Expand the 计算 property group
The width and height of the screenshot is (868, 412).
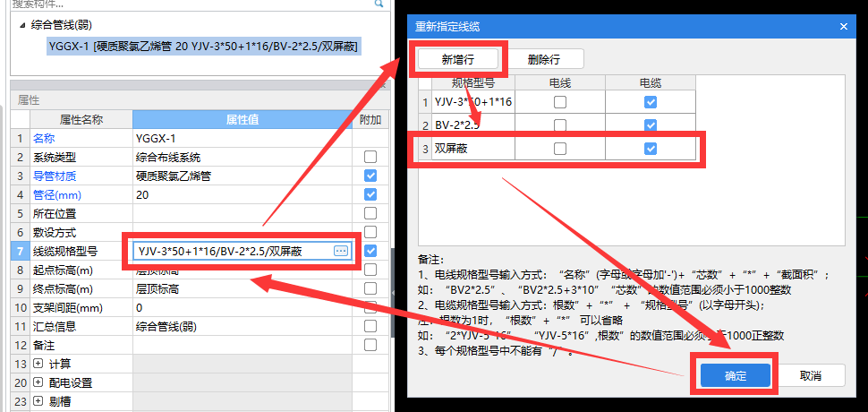pyautogui.click(x=37, y=364)
